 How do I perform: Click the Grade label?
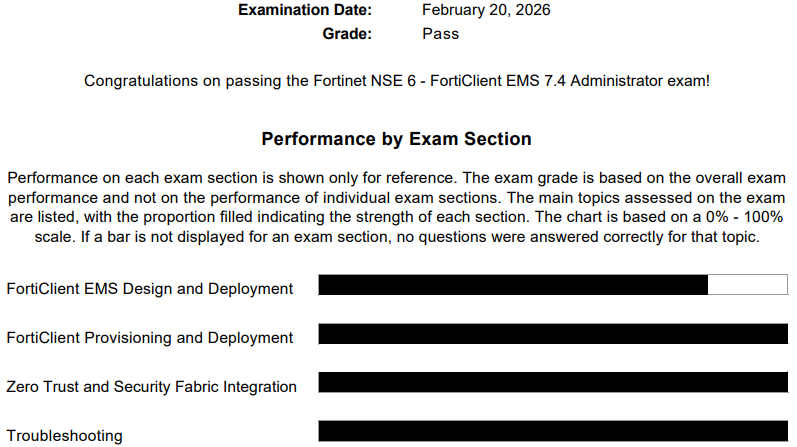(x=347, y=33)
